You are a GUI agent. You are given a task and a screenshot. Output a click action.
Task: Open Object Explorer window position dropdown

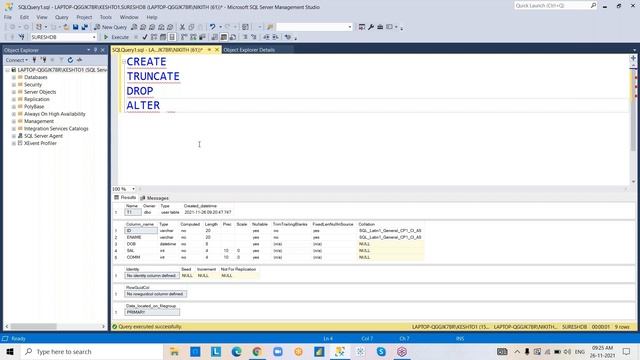89,50
